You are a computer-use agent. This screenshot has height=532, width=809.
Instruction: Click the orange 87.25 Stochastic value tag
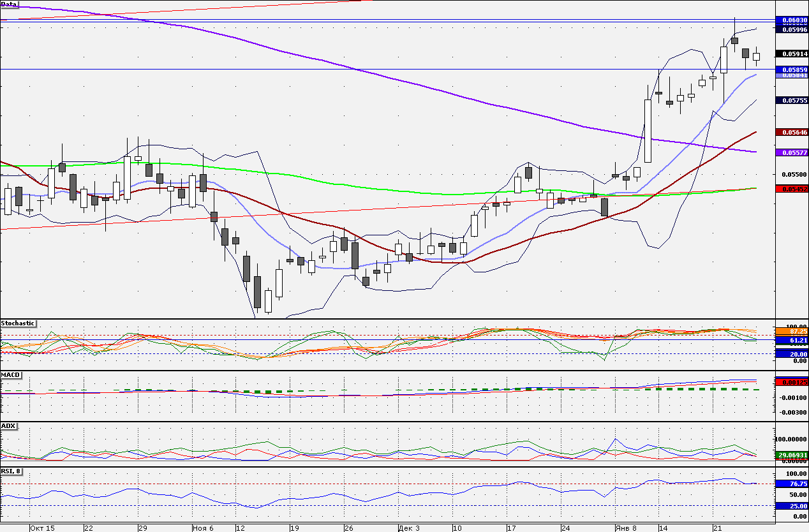[791, 332]
